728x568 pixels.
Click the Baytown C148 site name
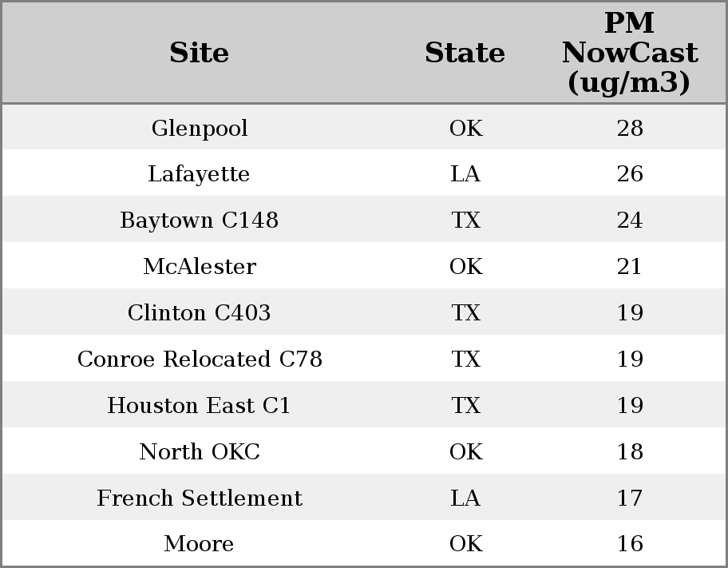pos(200,220)
